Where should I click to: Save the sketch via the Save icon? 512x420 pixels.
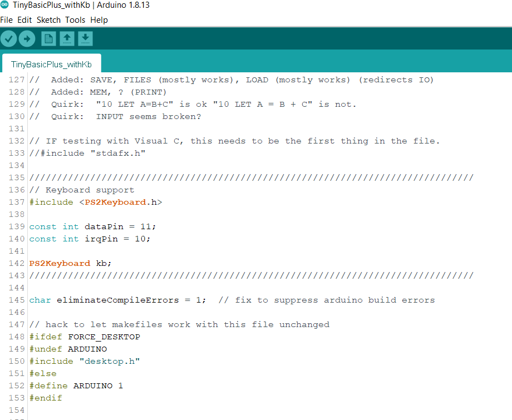[x=85, y=38]
